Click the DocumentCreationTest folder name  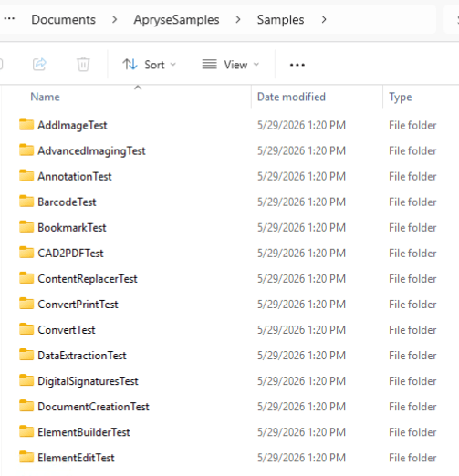(x=93, y=407)
